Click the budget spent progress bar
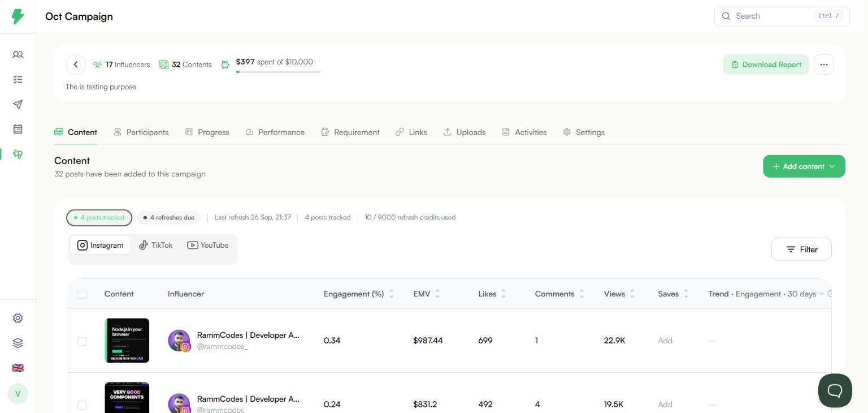 click(279, 72)
